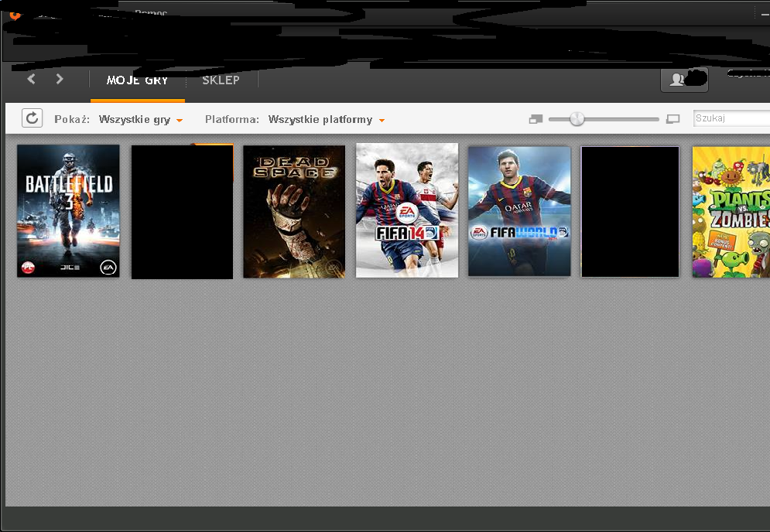
Task: Select the Dead Space game cover
Action: pos(294,212)
